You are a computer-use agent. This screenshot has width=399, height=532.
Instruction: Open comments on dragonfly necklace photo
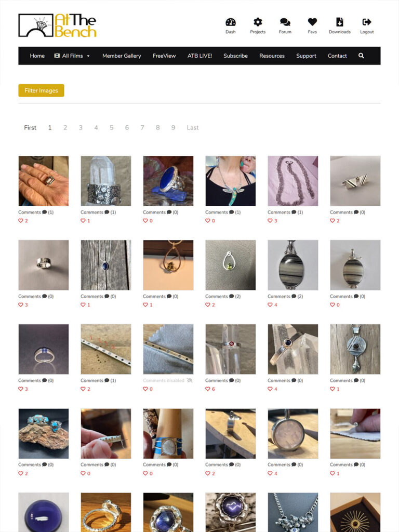[223, 212]
